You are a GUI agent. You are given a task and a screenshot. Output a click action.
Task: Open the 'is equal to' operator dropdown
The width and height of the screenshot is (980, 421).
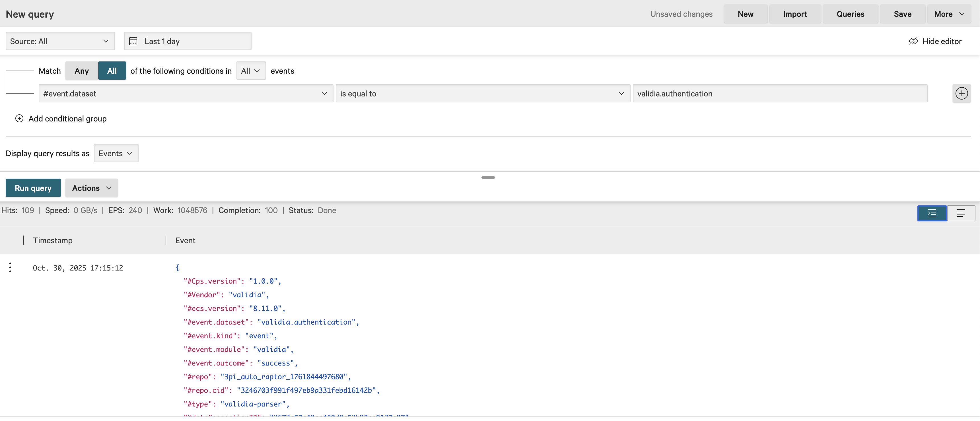(x=482, y=94)
